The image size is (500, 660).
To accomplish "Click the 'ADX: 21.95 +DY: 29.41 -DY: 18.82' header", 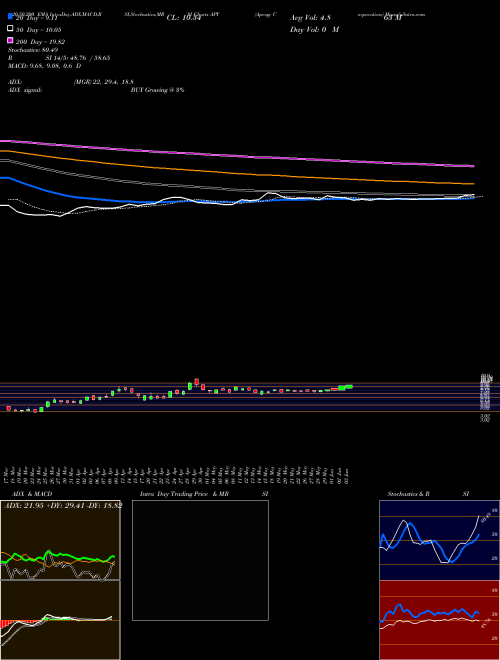I will click(63, 505).
